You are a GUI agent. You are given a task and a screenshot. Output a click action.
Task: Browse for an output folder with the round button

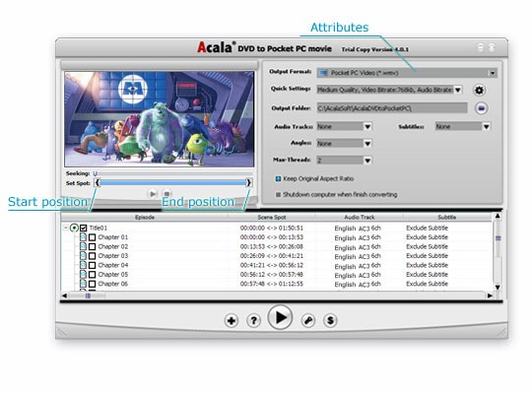point(481,108)
